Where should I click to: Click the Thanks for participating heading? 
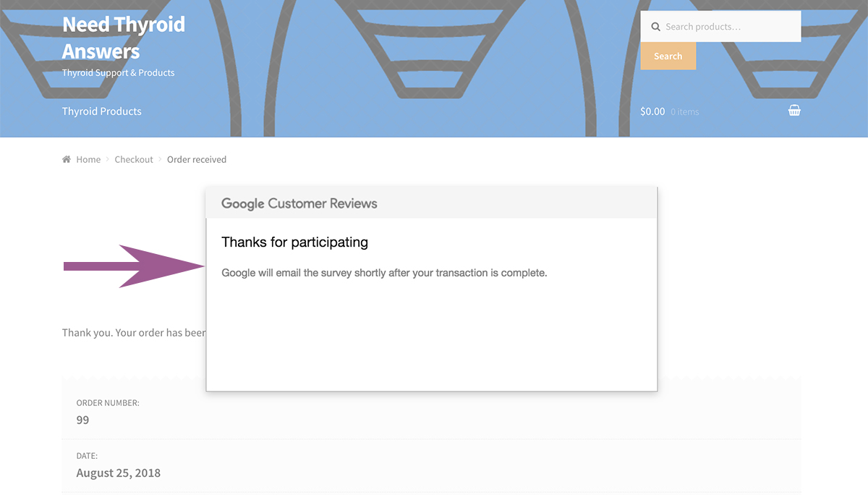coord(294,242)
